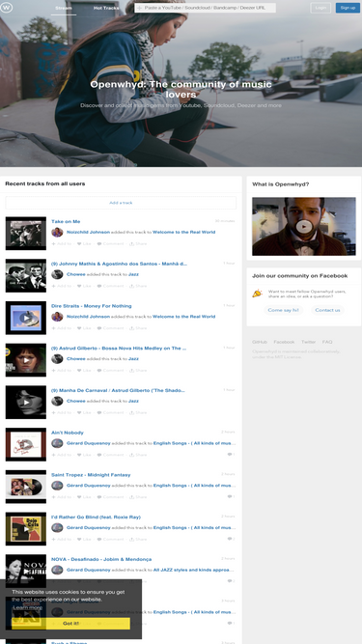The image size is (362, 644).
Task: Open Gérard Duquesnoy profile on Ain't Nobody
Action: click(x=89, y=443)
